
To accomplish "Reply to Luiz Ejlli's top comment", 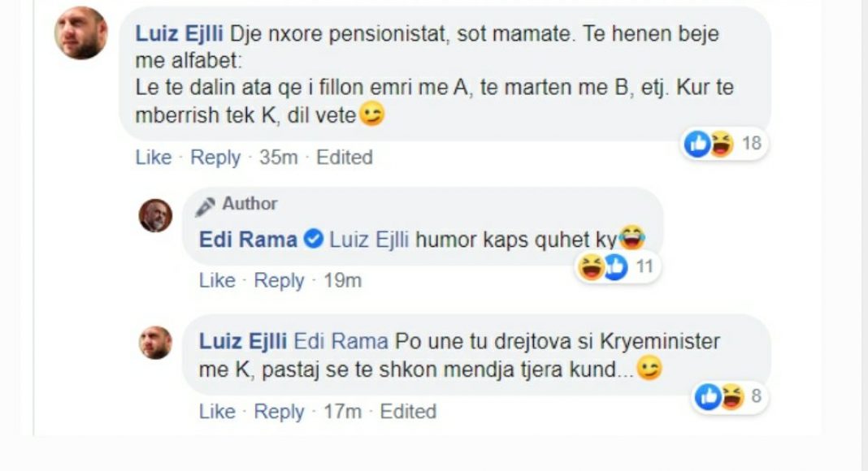I will pos(215,157).
